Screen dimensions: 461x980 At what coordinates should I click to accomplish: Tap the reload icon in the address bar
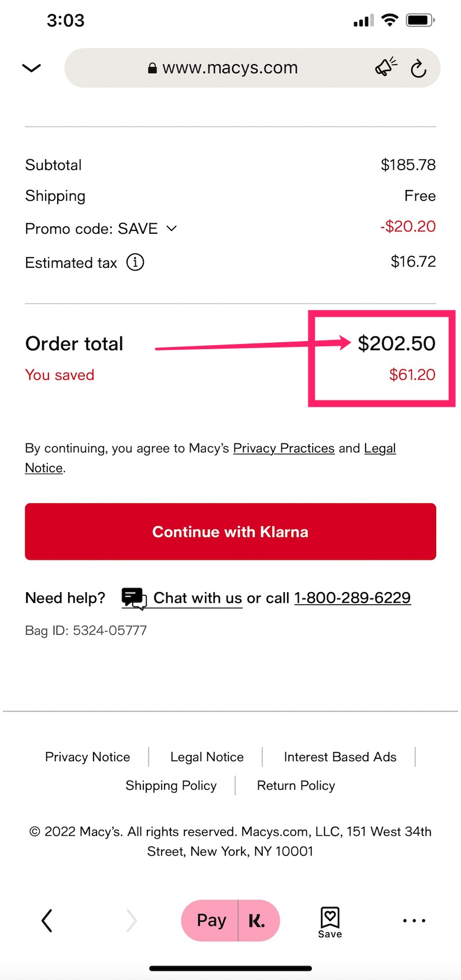[419, 68]
